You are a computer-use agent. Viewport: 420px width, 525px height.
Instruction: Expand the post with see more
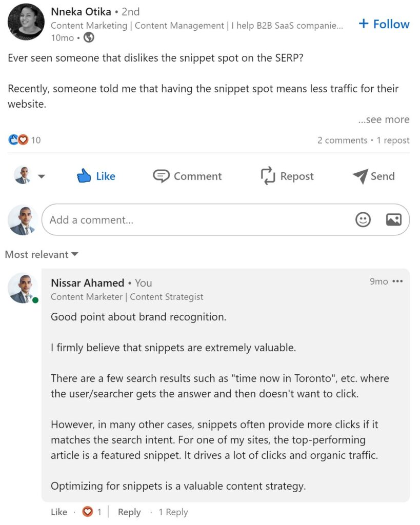(384, 119)
